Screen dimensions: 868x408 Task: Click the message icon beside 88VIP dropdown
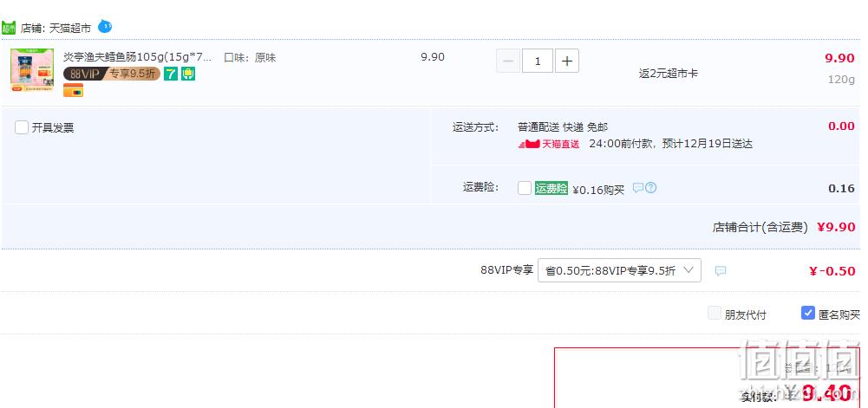point(721,271)
